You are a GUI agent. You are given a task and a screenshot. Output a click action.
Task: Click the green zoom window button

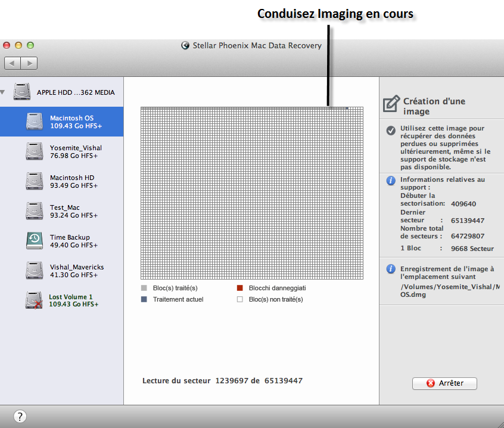[30, 45]
